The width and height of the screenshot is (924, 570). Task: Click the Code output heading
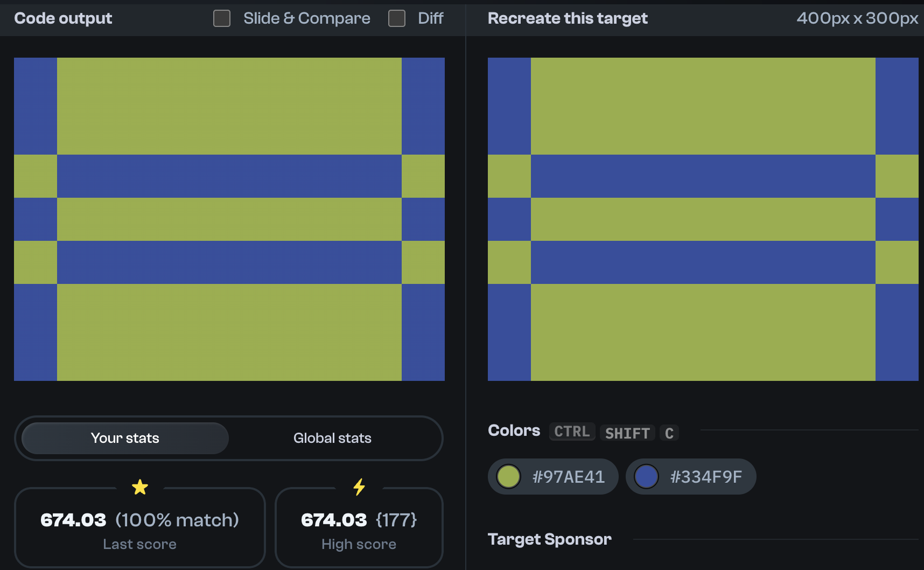[x=63, y=18]
